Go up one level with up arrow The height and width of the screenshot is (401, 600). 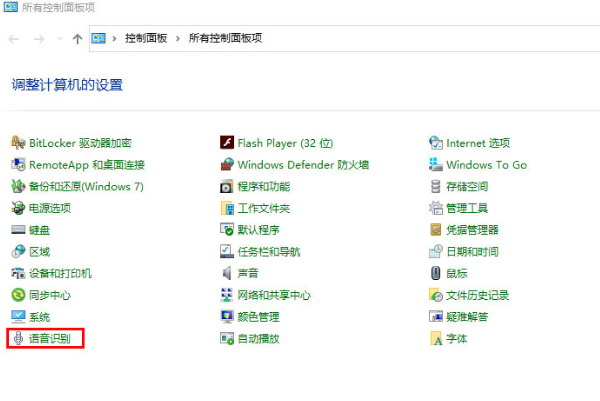tap(77, 38)
